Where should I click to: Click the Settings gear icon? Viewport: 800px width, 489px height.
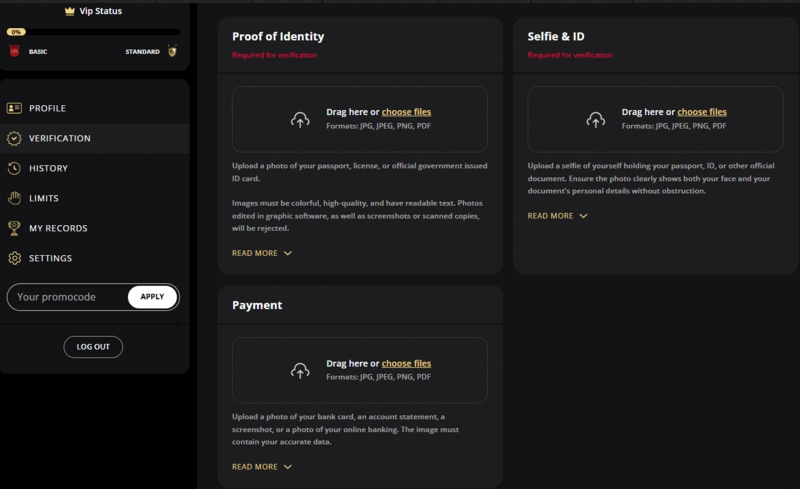[14, 258]
